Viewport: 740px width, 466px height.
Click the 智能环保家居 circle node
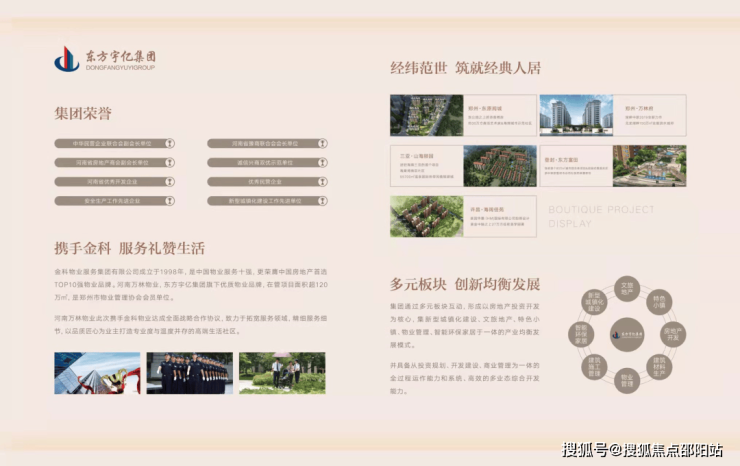click(x=581, y=334)
